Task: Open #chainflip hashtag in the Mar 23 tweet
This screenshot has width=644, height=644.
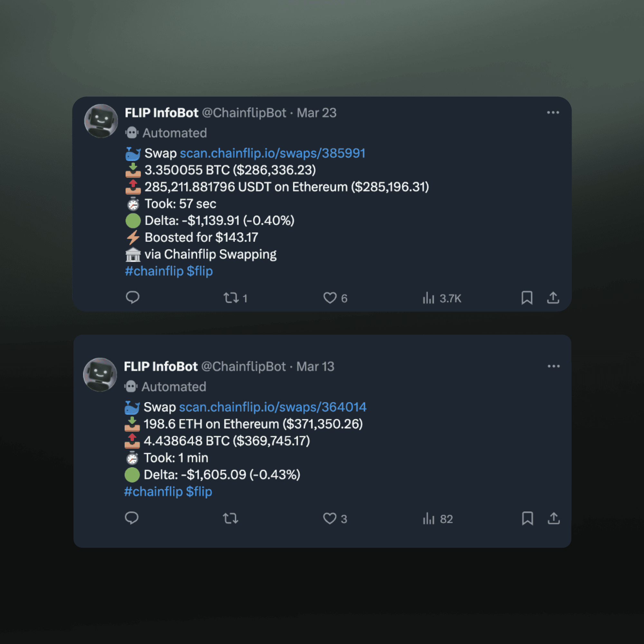Action: (x=154, y=271)
